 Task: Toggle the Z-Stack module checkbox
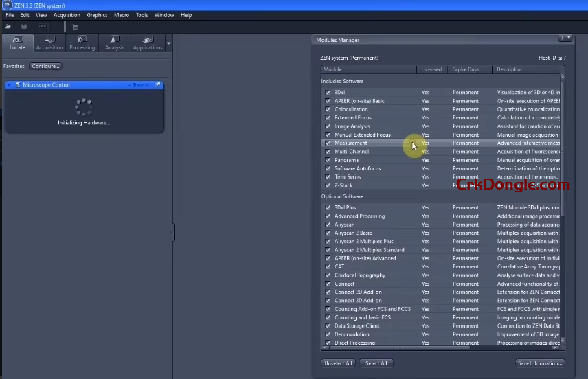coord(328,185)
